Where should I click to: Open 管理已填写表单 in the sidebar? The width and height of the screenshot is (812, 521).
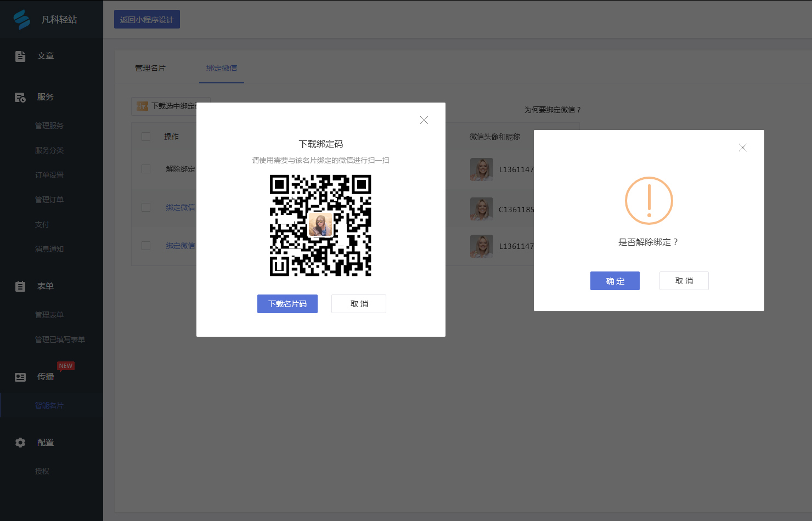(x=60, y=339)
